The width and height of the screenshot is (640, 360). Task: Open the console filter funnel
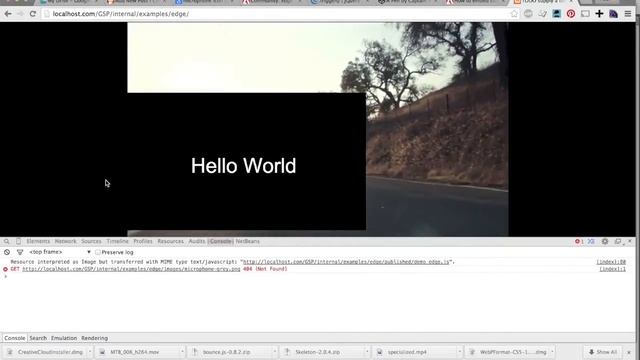(20, 252)
